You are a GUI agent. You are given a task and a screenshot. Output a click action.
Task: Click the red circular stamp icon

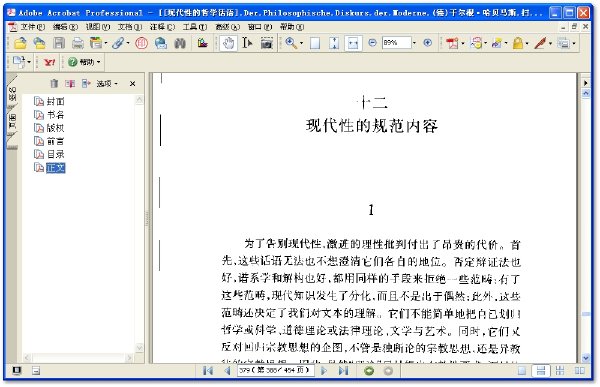pyautogui.click(x=141, y=43)
